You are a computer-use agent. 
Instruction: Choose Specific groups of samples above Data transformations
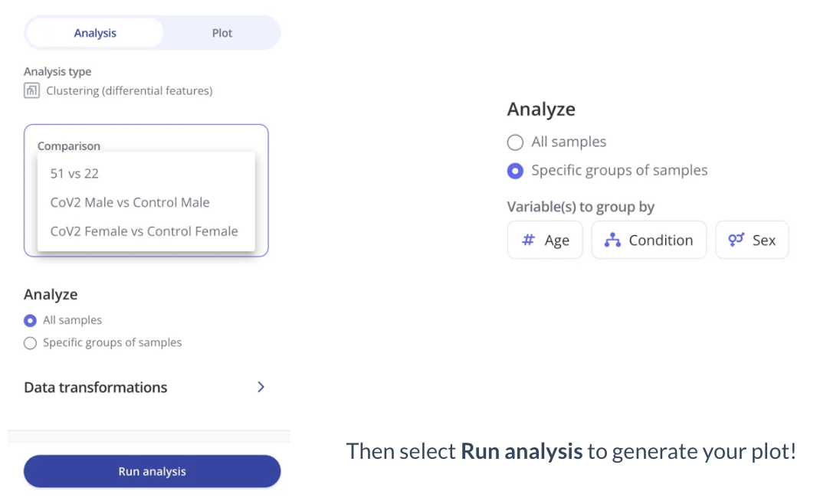(31, 343)
